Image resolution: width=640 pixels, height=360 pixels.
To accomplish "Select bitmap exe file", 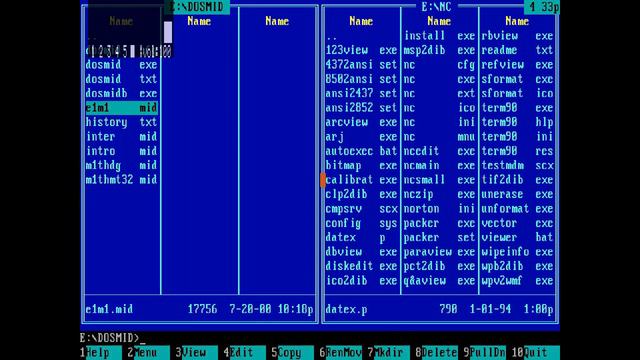I will pyautogui.click(x=362, y=165).
